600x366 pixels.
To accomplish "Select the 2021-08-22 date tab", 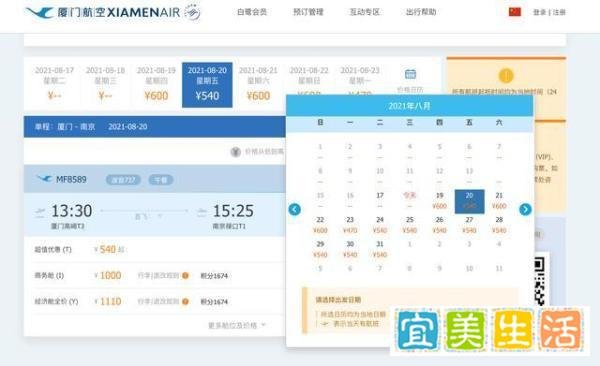I will coord(309,78).
